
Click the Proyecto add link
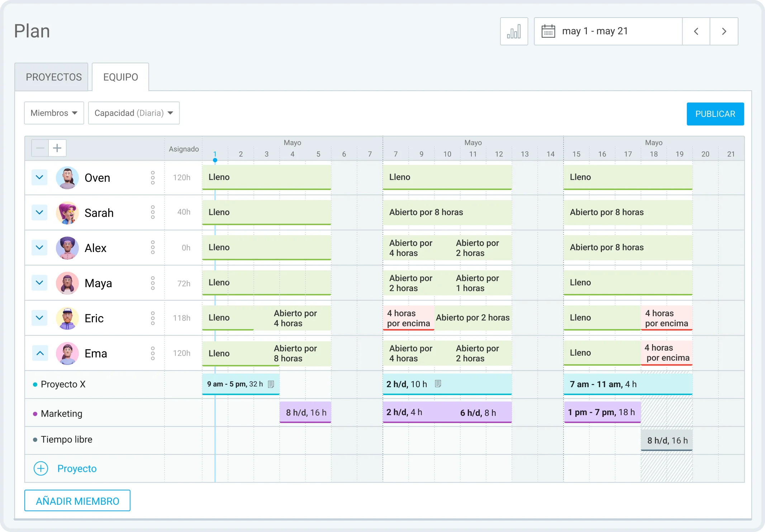pos(77,469)
